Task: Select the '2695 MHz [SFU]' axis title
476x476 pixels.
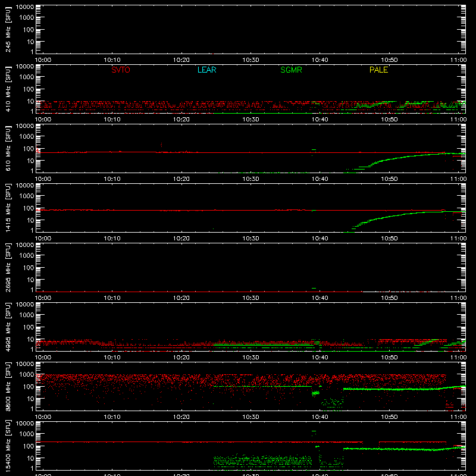Action: (x=8, y=268)
